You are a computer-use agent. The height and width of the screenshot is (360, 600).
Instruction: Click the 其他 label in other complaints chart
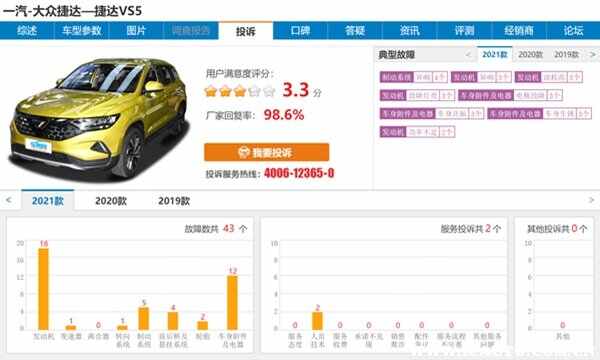point(562,337)
